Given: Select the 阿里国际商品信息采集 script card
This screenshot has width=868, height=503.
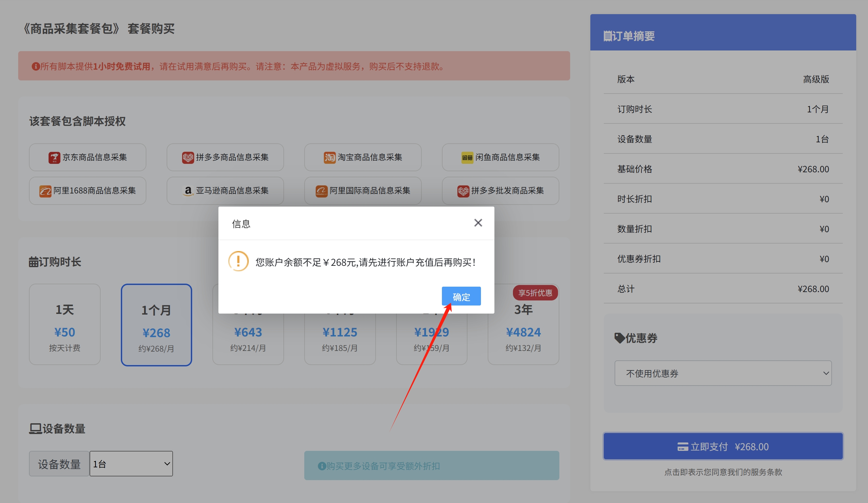Looking at the screenshot, I should point(363,191).
